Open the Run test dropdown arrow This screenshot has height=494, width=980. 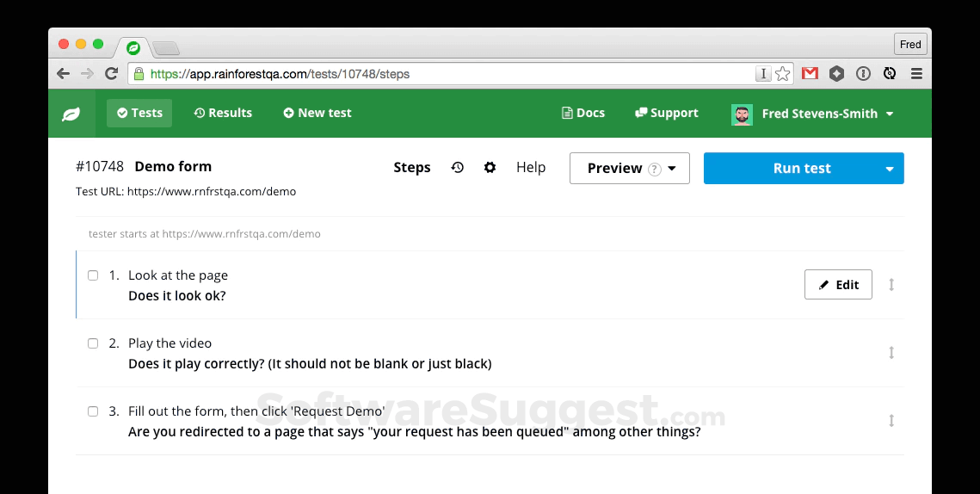pos(890,169)
